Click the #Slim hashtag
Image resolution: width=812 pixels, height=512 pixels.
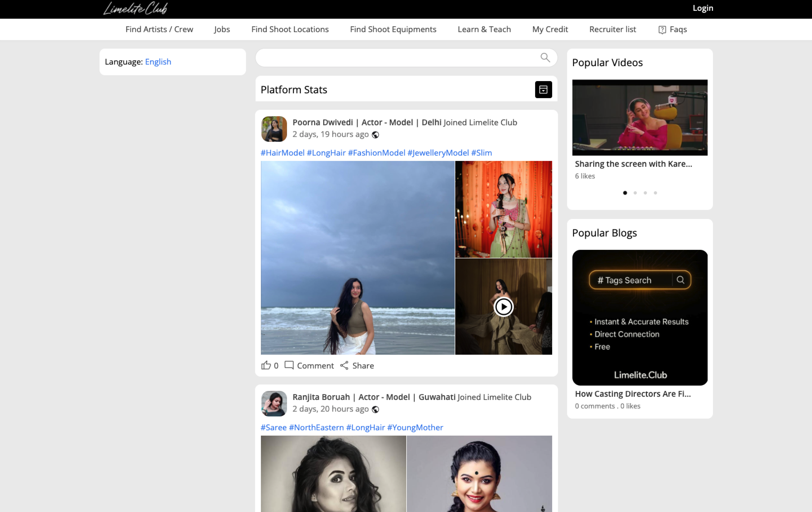[482, 153]
